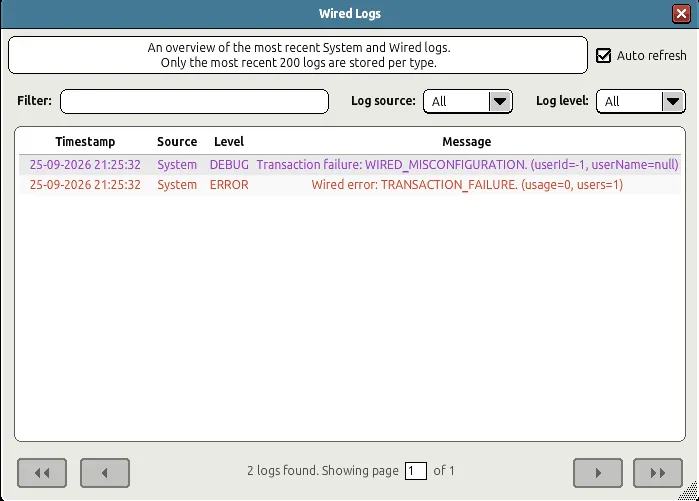Select the DEBUG log row timestamp
This screenshot has height=501, width=699.
pos(85,165)
